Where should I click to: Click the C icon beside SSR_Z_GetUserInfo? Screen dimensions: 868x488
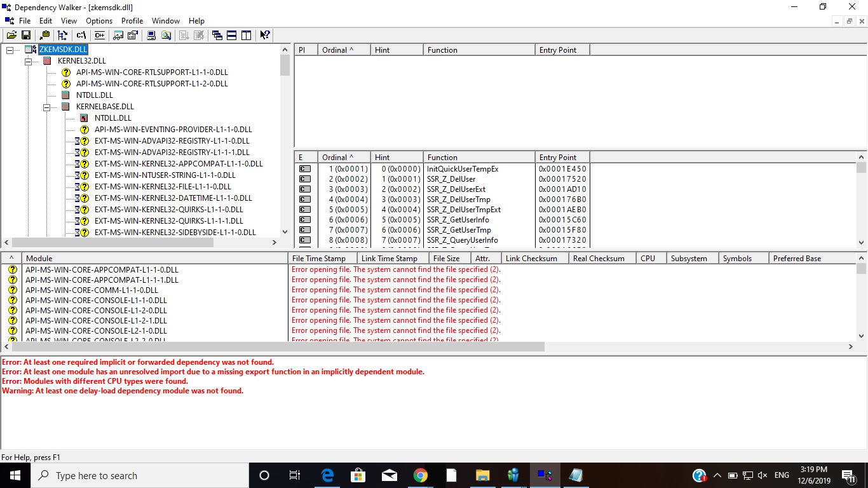(305, 220)
